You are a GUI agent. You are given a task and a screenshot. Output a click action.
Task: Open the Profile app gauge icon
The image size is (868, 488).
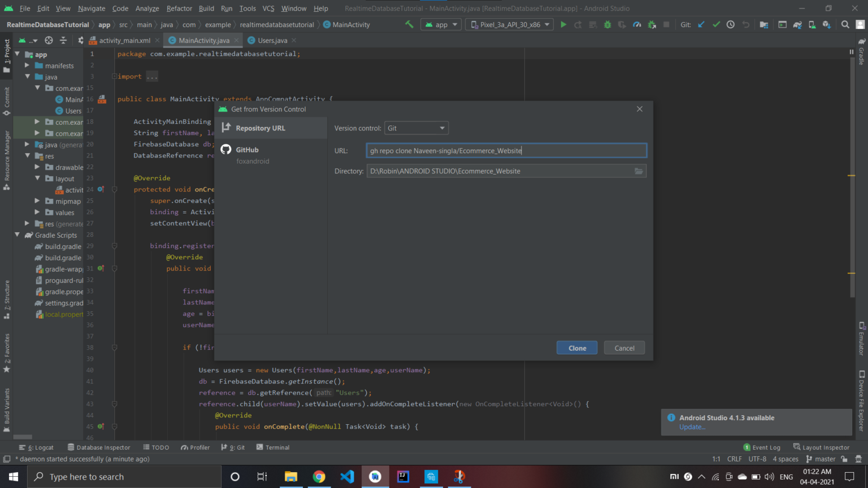(637, 24)
